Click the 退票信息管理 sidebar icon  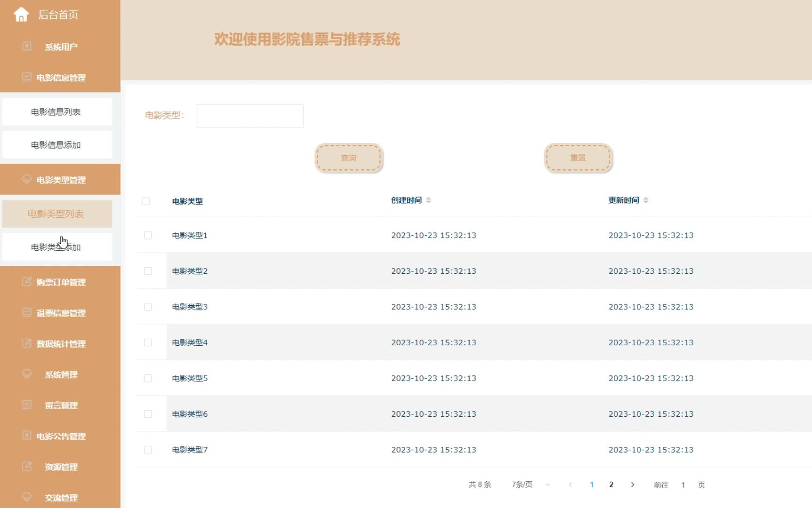(x=26, y=313)
